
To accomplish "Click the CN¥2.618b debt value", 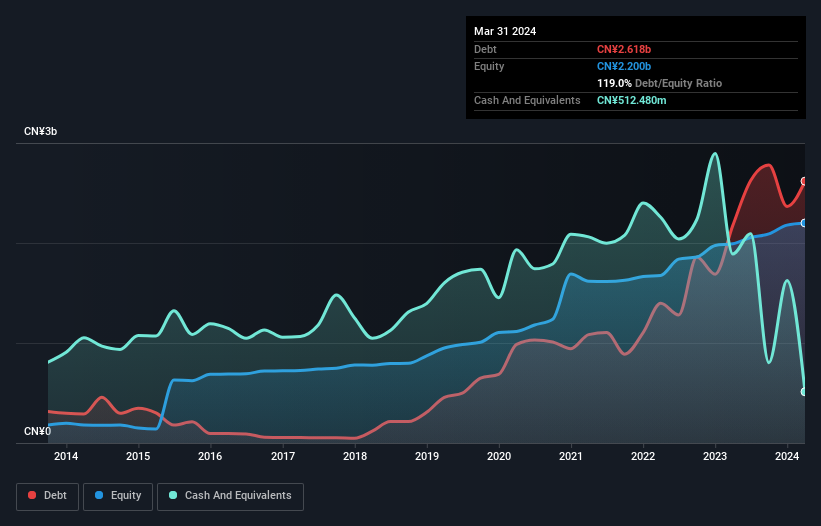I will pyautogui.click(x=624, y=49).
